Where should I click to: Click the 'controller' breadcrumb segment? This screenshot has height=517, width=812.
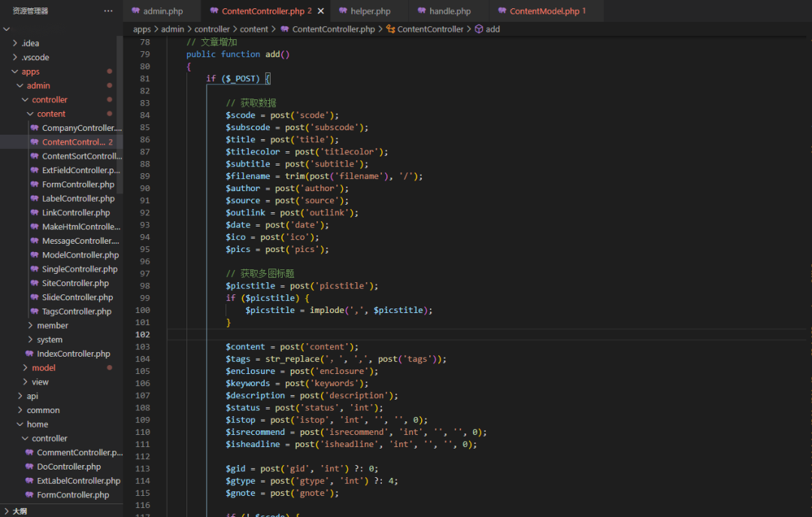[212, 29]
